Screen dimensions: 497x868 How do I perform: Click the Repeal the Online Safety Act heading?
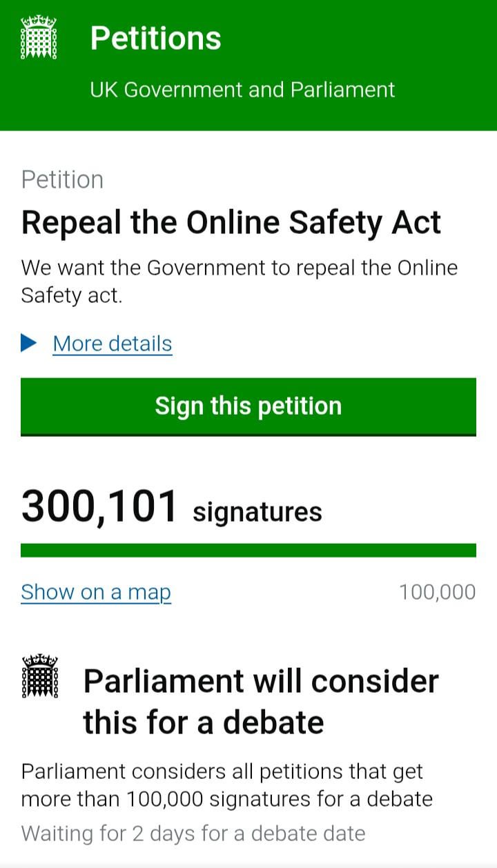[x=231, y=224]
